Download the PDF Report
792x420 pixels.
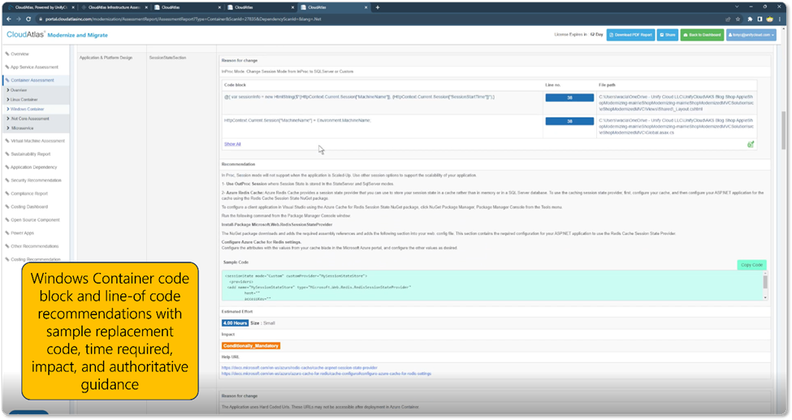pos(630,35)
